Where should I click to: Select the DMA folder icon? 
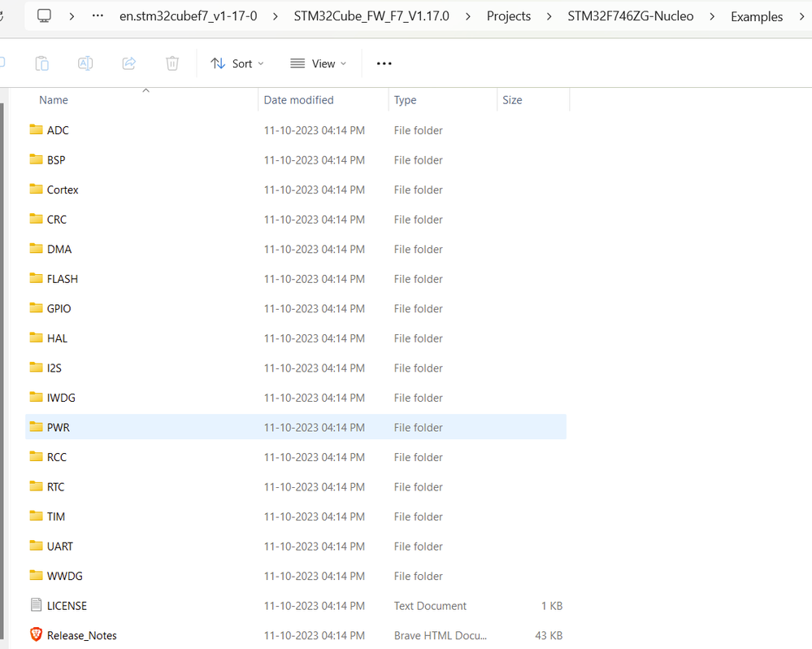pyautogui.click(x=37, y=248)
